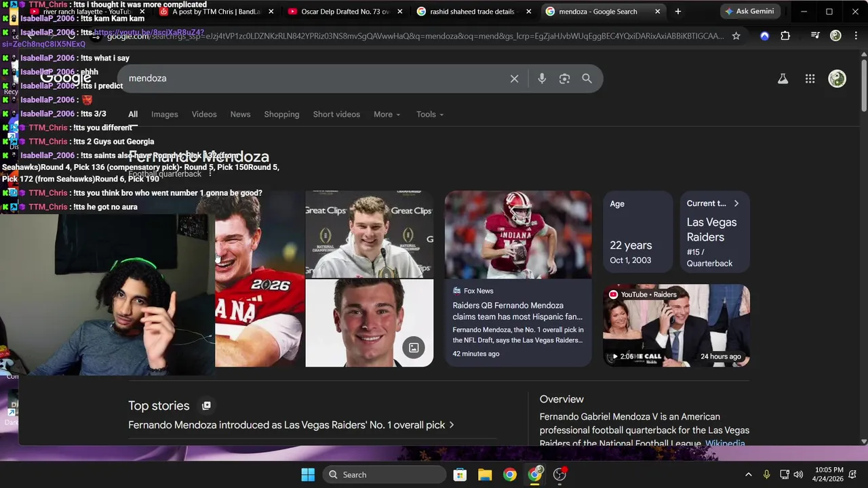Screen dimensions: 868x488
Task: Open first Chrome icon in taskbar
Action: tap(510, 474)
